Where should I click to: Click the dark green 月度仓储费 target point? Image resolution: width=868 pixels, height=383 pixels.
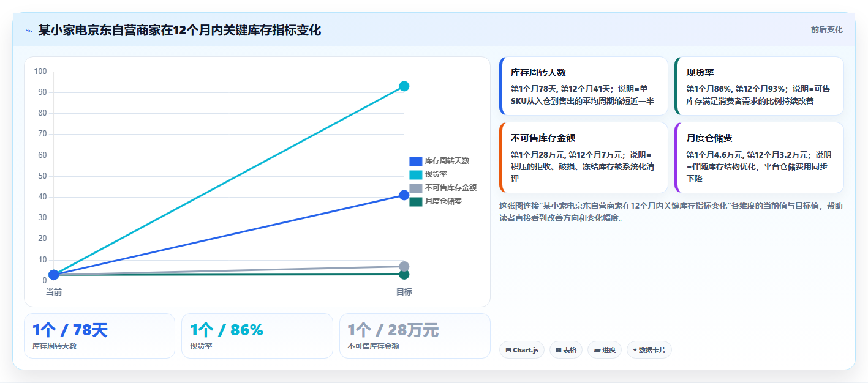[x=404, y=274]
